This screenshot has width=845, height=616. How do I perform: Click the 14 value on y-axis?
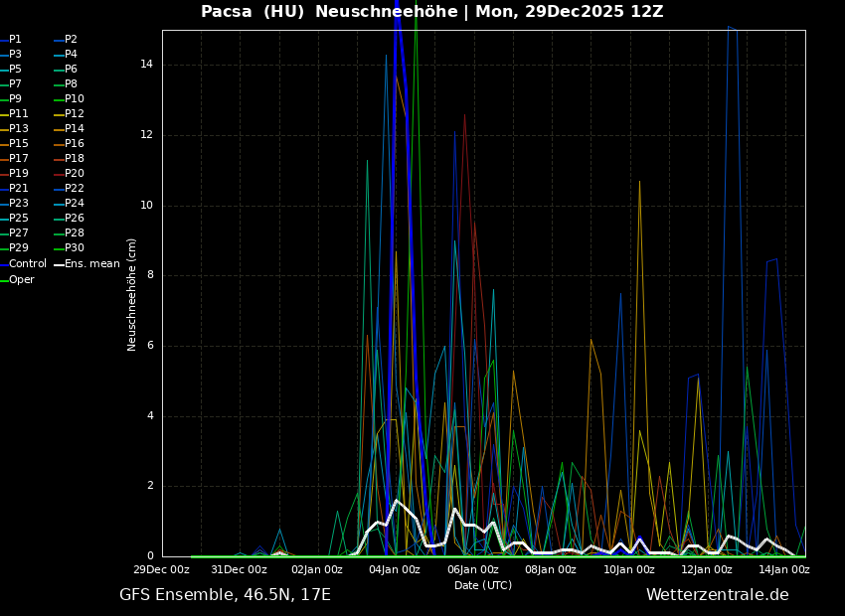[x=146, y=65]
